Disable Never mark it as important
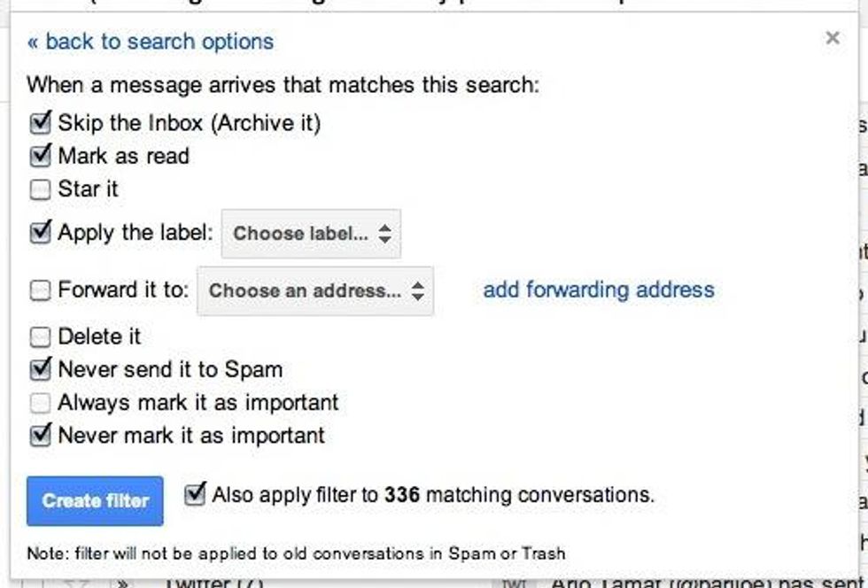 point(41,435)
